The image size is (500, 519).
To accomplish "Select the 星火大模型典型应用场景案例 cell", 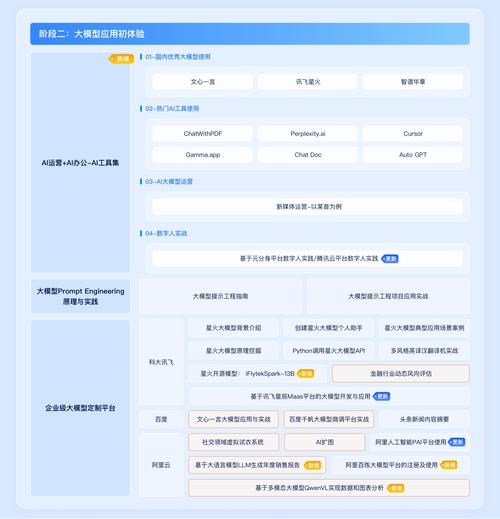I will click(424, 328).
